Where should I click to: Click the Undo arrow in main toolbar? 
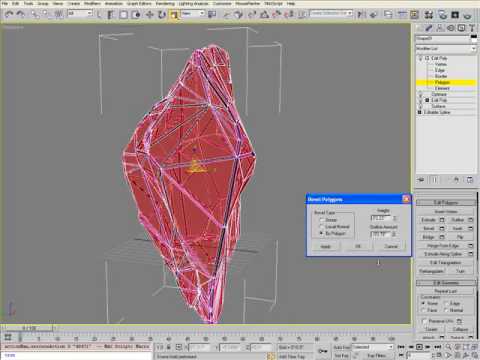click(9, 14)
